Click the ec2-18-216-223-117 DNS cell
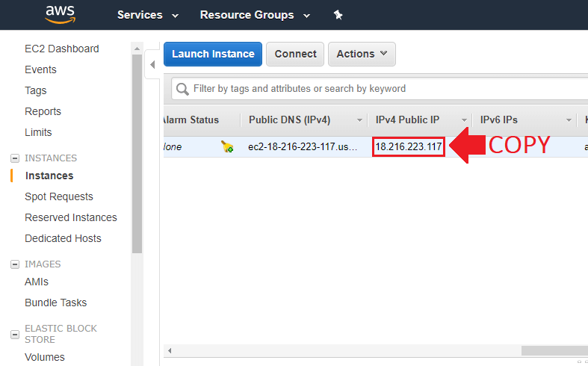Image resolution: width=588 pixels, height=366 pixels. (x=303, y=146)
